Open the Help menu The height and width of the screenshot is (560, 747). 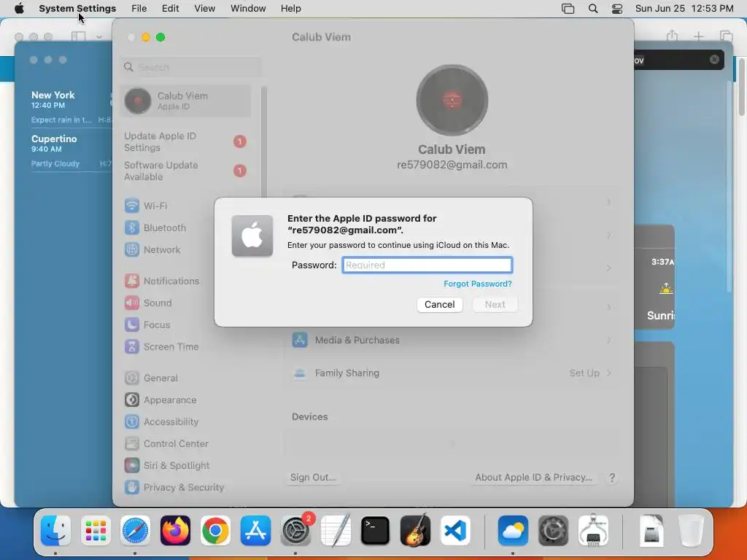(290, 9)
